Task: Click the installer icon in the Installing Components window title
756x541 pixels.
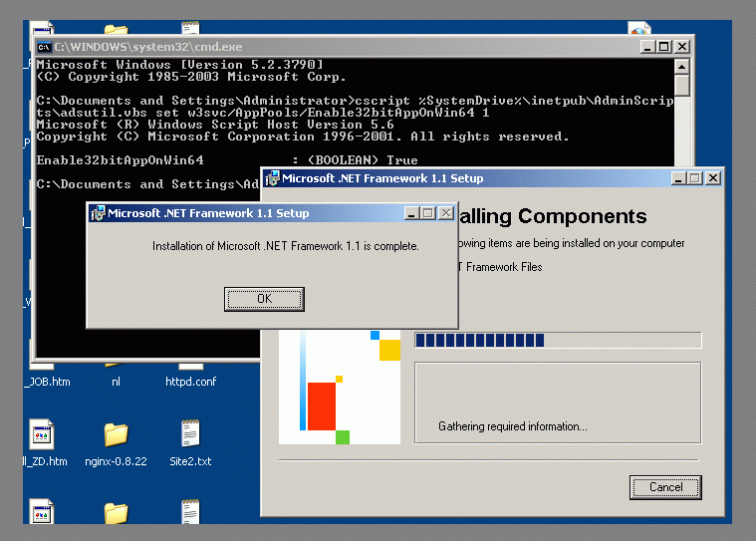Action: (272, 178)
